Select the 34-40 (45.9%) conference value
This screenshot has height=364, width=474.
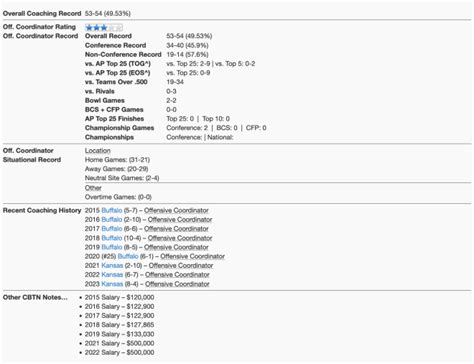(x=187, y=45)
